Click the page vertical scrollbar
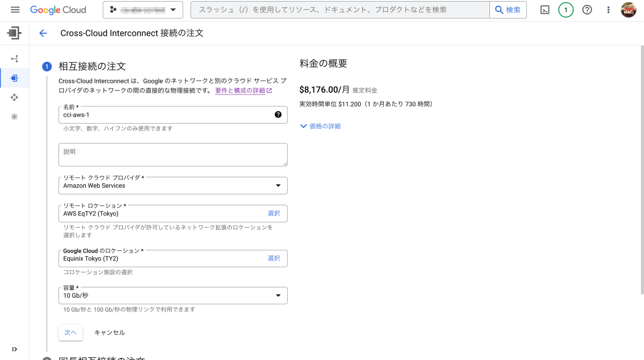This screenshot has height=360, width=644. 642,170
